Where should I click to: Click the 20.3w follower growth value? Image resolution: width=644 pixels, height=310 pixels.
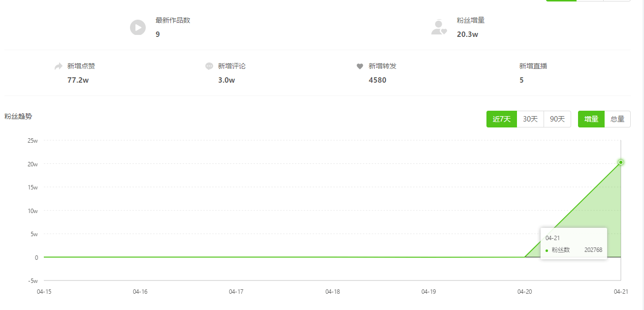[x=467, y=34]
